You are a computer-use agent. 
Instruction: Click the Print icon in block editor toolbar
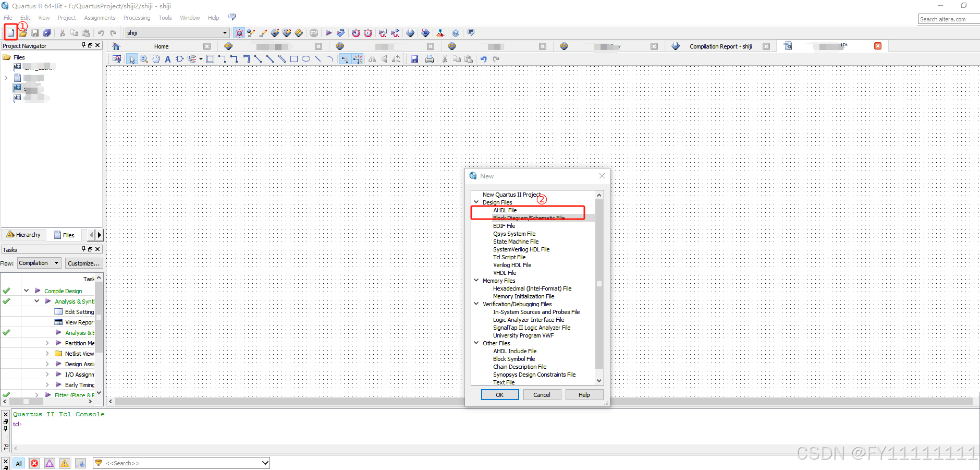(430, 59)
